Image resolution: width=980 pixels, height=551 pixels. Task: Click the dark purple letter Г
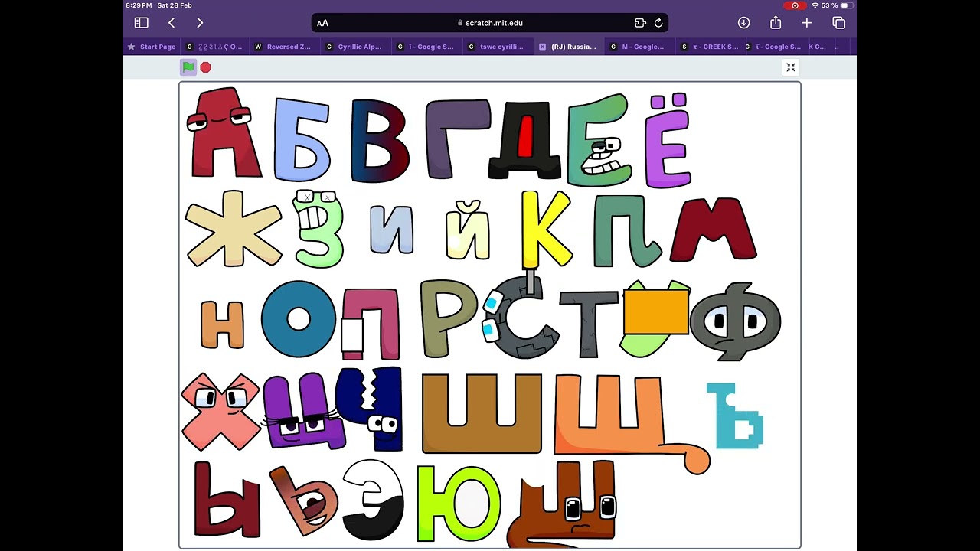[456, 139]
